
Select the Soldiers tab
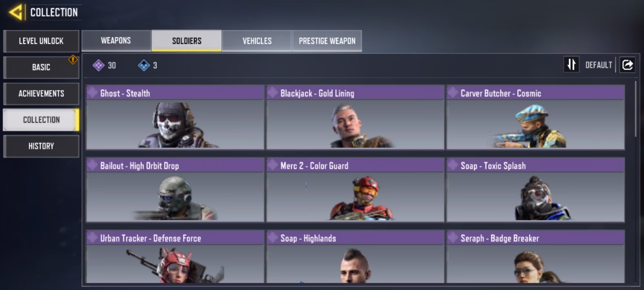[x=187, y=41]
